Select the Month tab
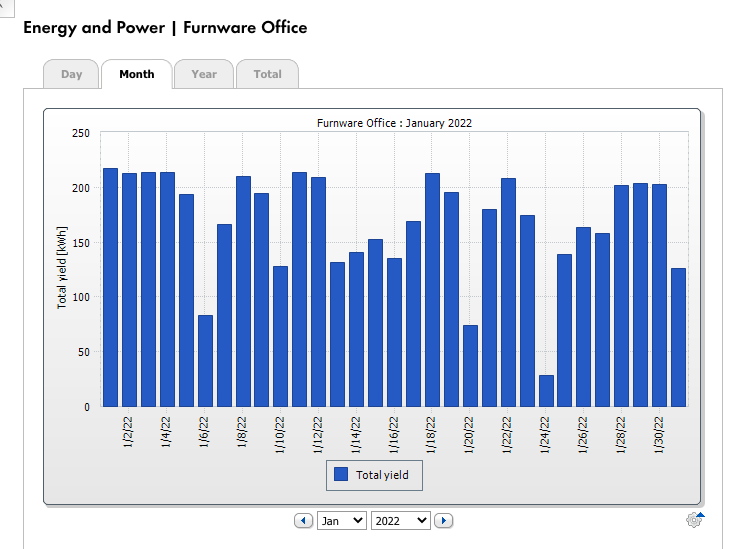This screenshot has height=549, width=737. [137, 74]
